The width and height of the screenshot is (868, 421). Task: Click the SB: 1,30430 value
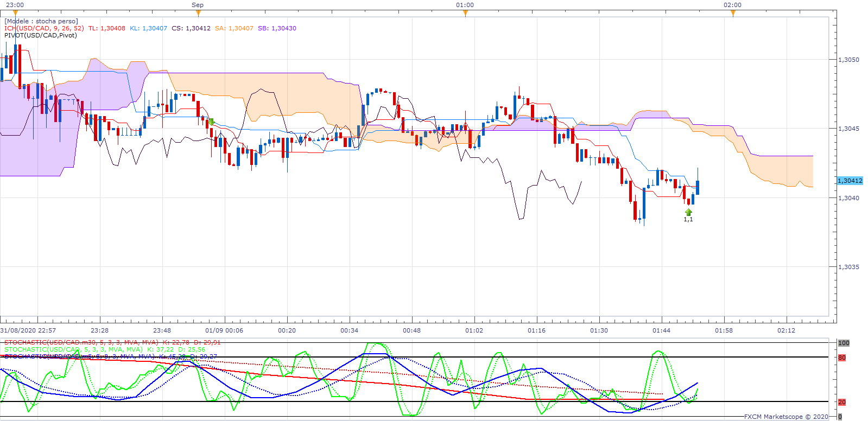(x=277, y=28)
